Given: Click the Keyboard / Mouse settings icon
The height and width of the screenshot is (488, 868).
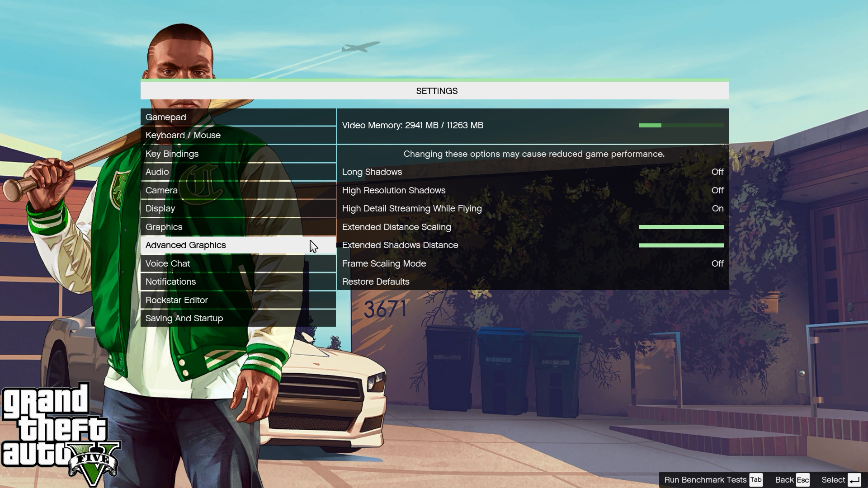Looking at the screenshot, I should click(183, 135).
